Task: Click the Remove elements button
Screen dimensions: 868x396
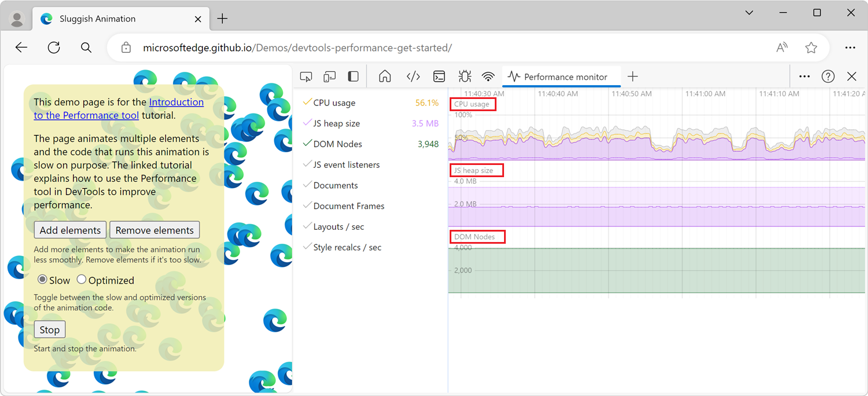Action: tap(155, 230)
